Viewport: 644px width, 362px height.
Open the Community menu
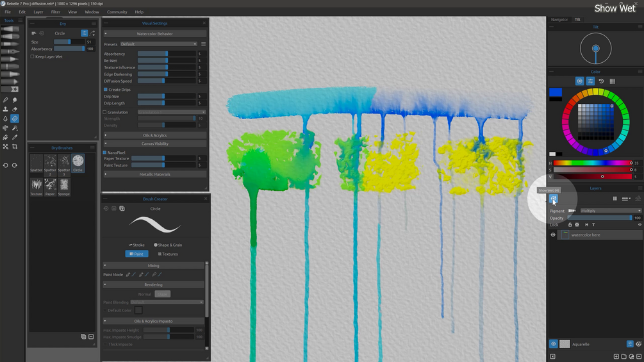(117, 12)
